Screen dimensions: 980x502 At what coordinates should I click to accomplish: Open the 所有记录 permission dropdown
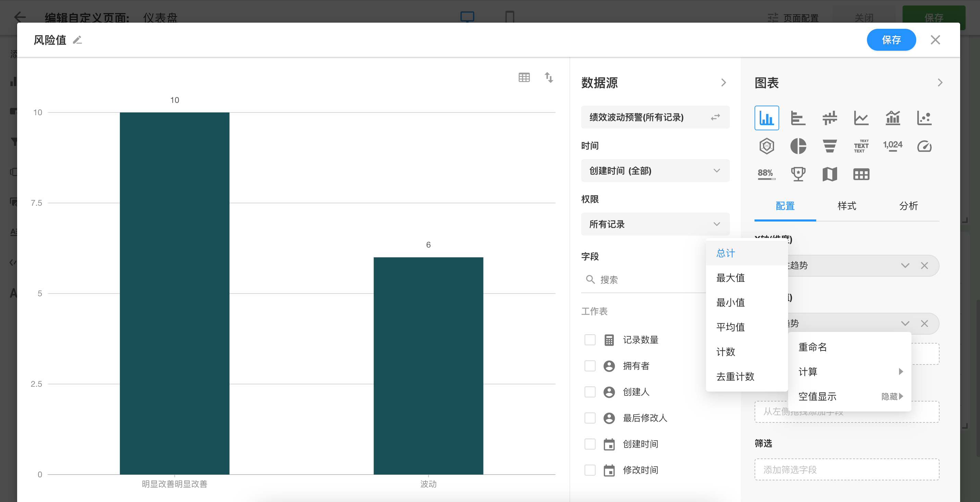pyautogui.click(x=655, y=225)
